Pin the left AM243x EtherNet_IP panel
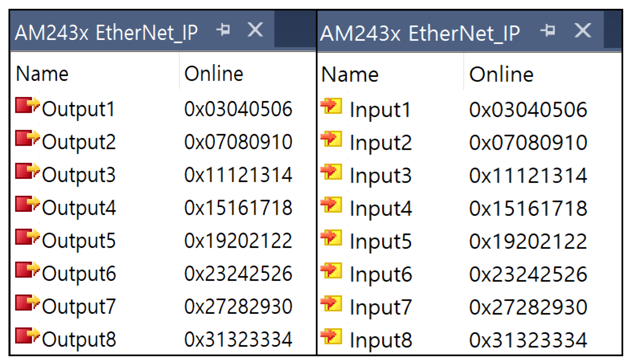Image resolution: width=631 pixels, height=364 pixels. tap(223, 30)
